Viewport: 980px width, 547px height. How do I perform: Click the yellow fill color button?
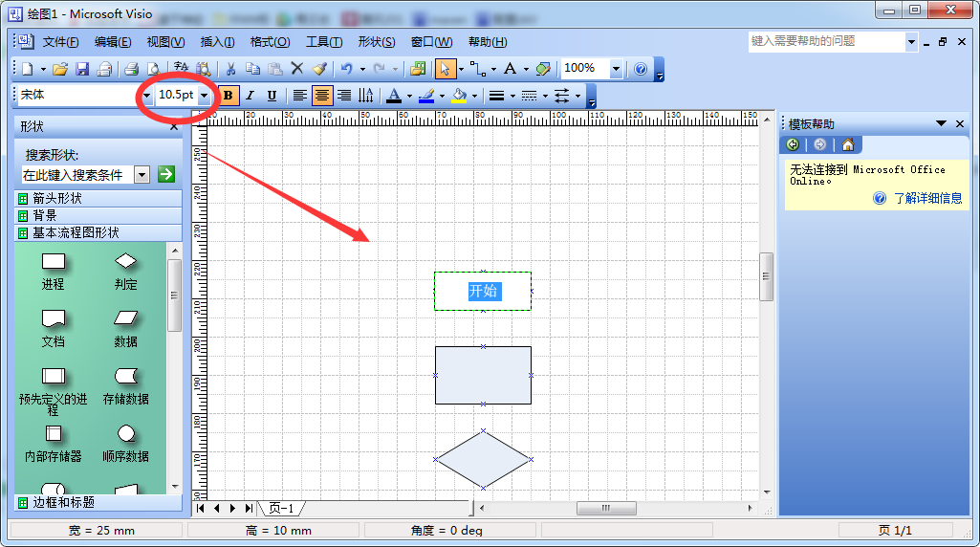coord(459,96)
